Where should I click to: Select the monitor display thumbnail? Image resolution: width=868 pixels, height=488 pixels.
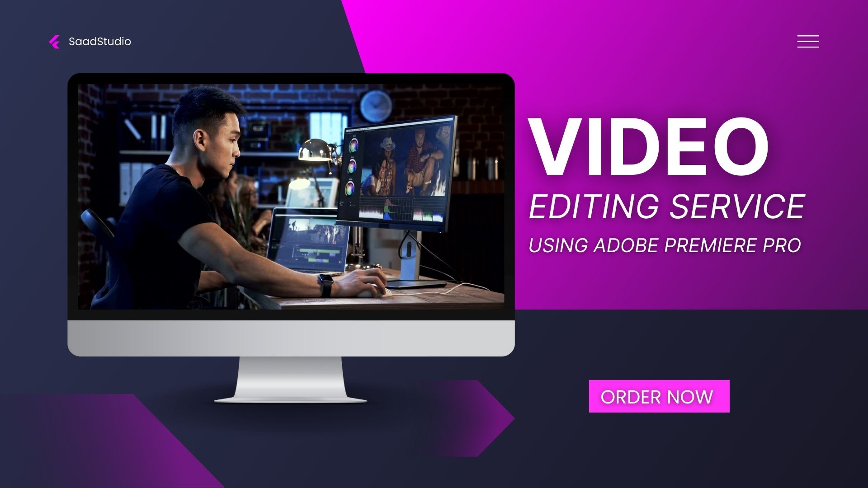(292, 196)
